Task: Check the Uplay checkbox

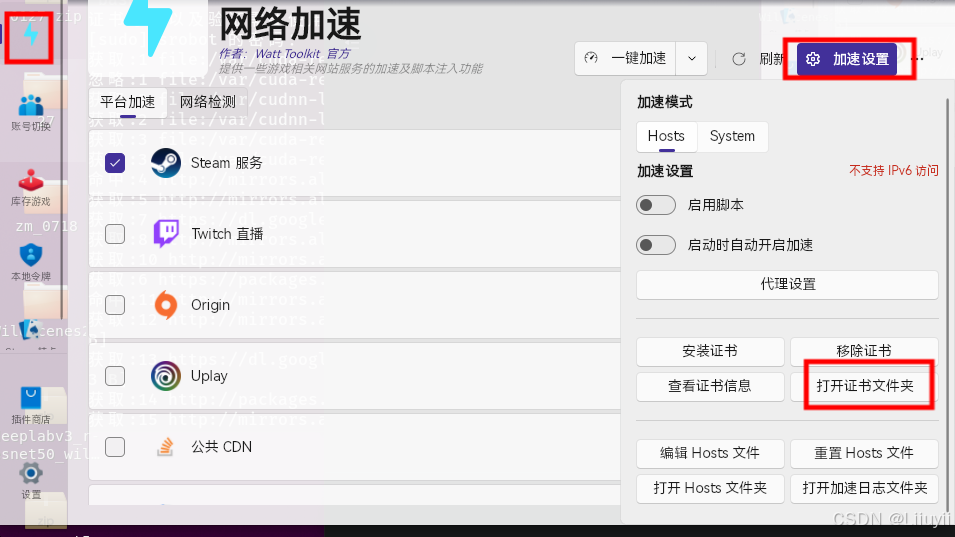Action: point(115,376)
